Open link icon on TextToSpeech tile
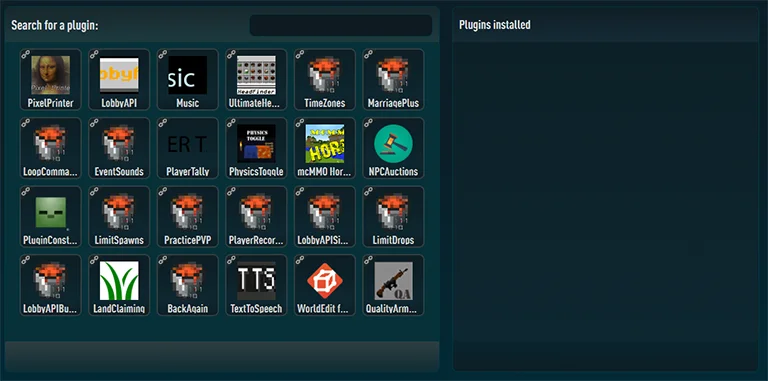 (231, 260)
